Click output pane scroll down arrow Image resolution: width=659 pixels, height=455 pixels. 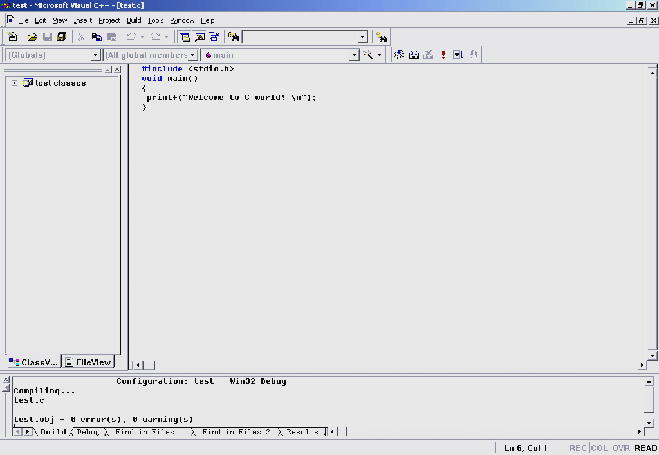pyautogui.click(x=649, y=423)
